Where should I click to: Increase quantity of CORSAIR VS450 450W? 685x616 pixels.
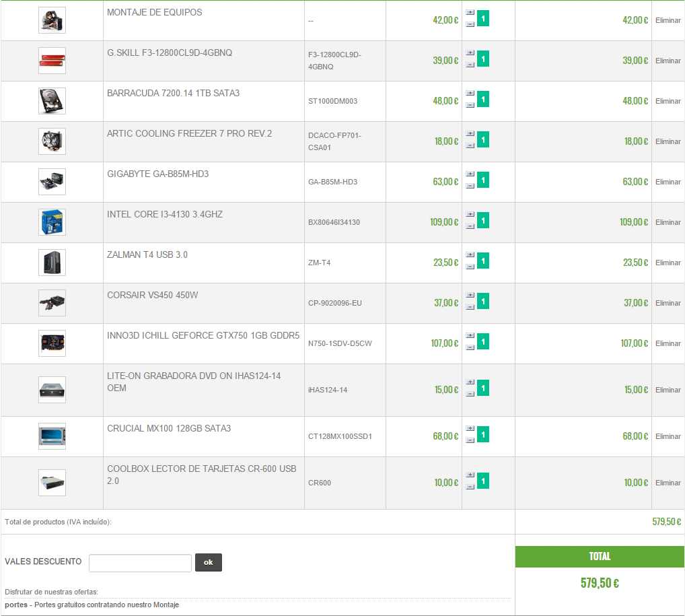click(470, 295)
